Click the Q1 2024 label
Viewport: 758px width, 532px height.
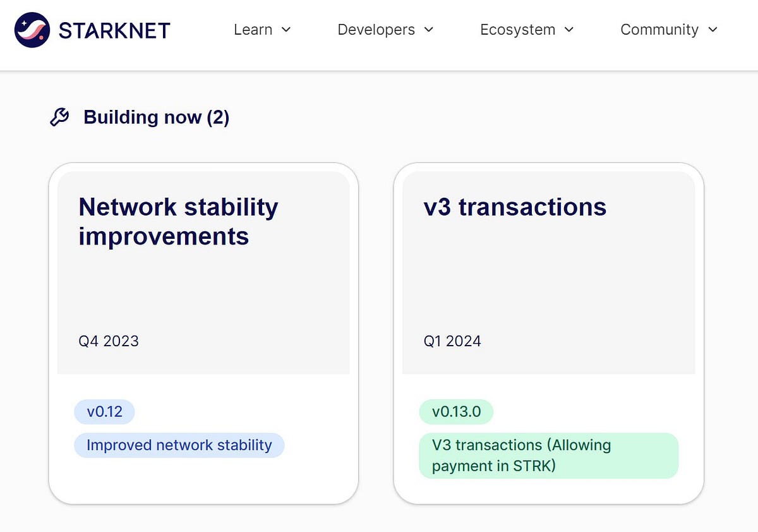pos(452,341)
